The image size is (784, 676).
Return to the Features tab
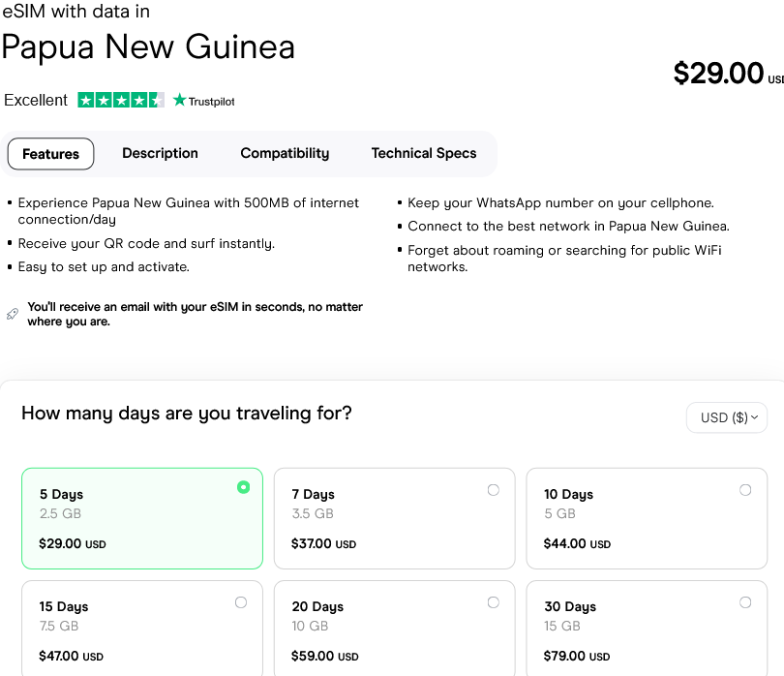[50, 153]
